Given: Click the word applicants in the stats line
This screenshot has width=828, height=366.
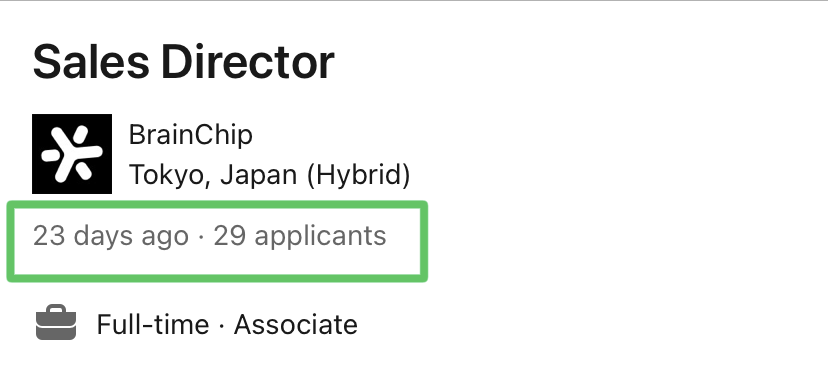Looking at the screenshot, I should [320, 237].
